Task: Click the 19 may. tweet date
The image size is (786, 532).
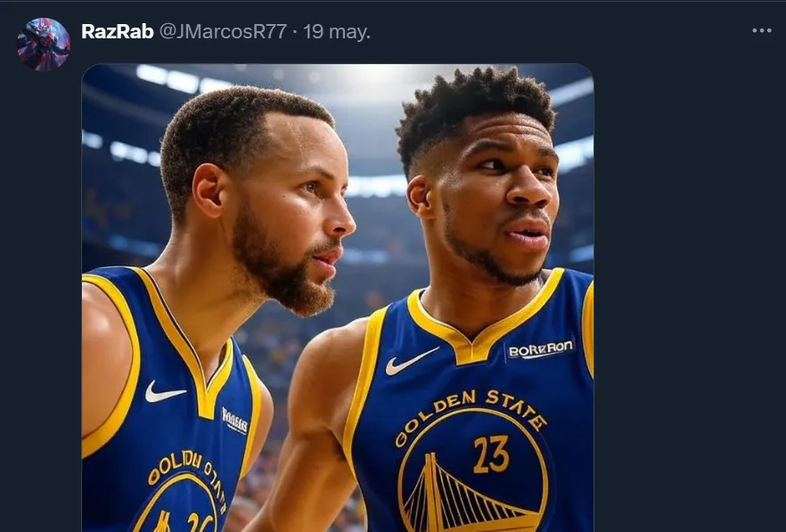Action: pyautogui.click(x=337, y=31)
